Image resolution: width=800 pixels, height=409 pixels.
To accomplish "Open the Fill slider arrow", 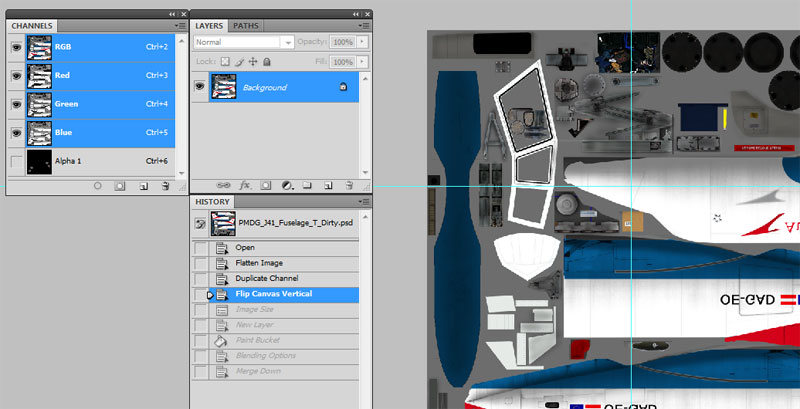I will pos(362,62).
